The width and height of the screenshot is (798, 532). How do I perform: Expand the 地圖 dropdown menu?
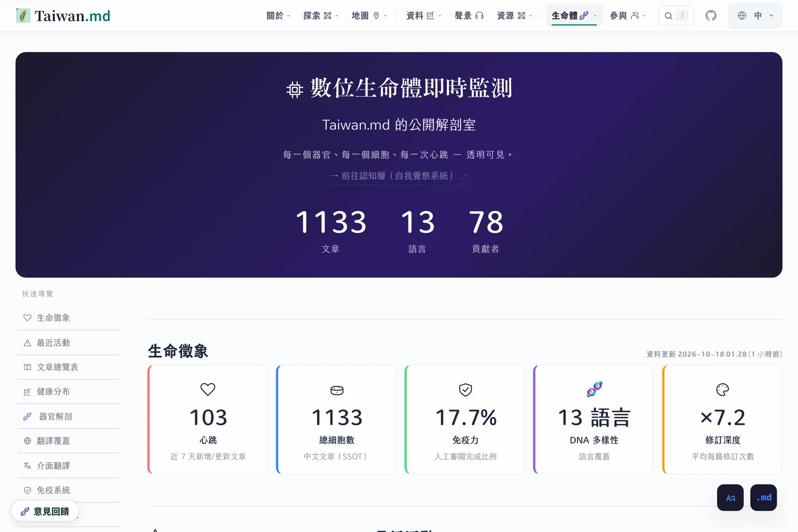tap(369, 15)
